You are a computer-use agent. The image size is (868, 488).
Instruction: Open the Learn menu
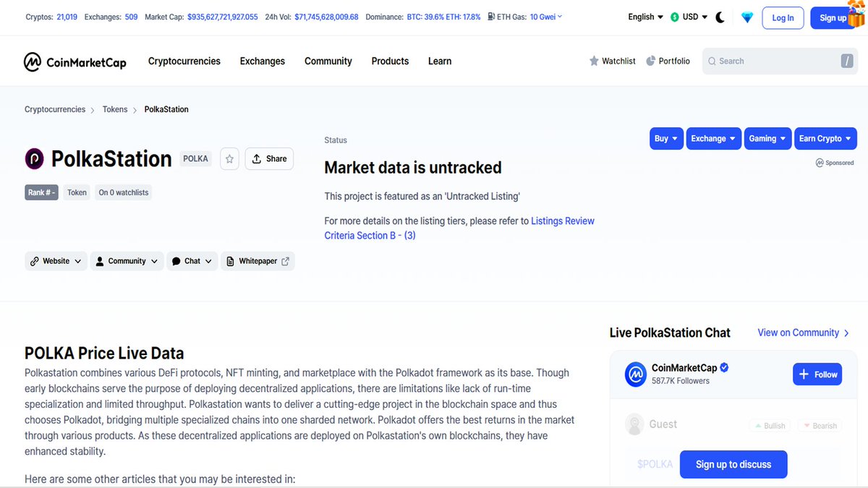tap(440, 61)
